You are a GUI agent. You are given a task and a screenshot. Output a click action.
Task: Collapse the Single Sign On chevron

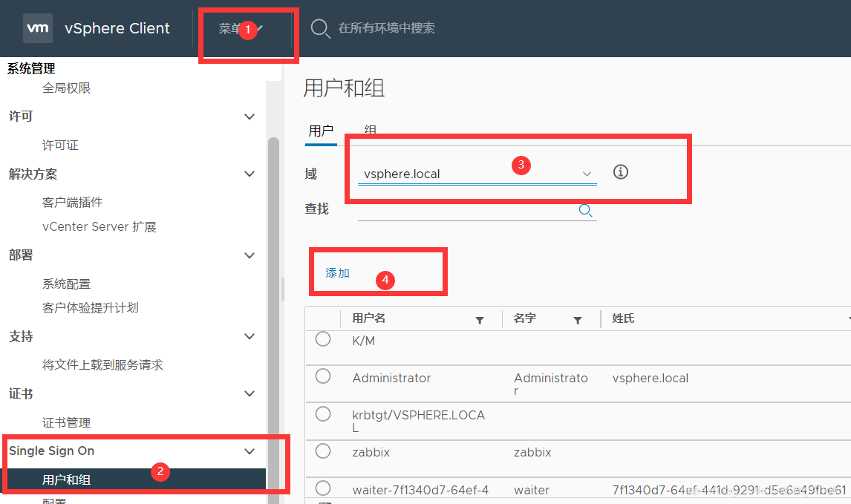(x=249, y=451)
